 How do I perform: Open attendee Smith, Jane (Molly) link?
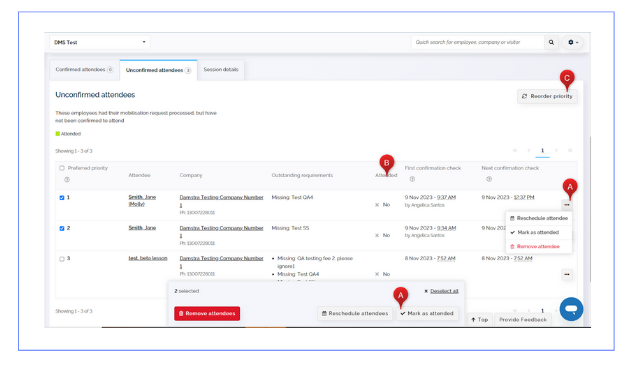point(142,201)
